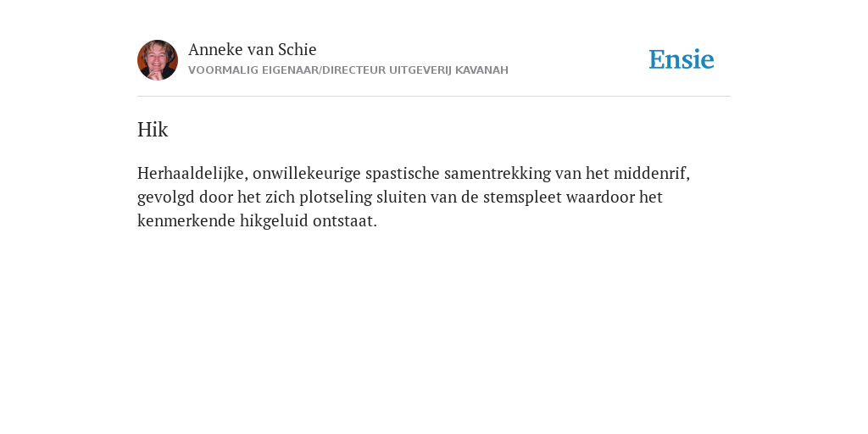Select the author name Anneke van Schie
The height and width of the screenshot is (434, 868).
253,49
